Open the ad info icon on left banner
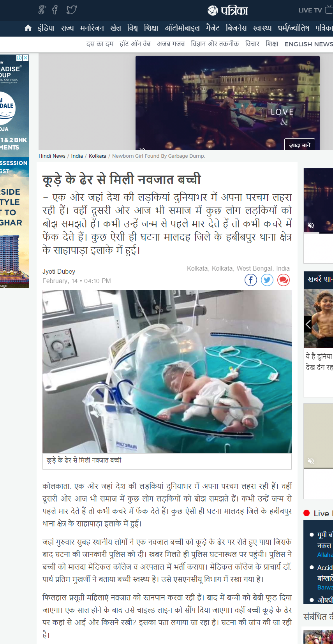Viewport: 333px width, 644px height. coord(19,58)
